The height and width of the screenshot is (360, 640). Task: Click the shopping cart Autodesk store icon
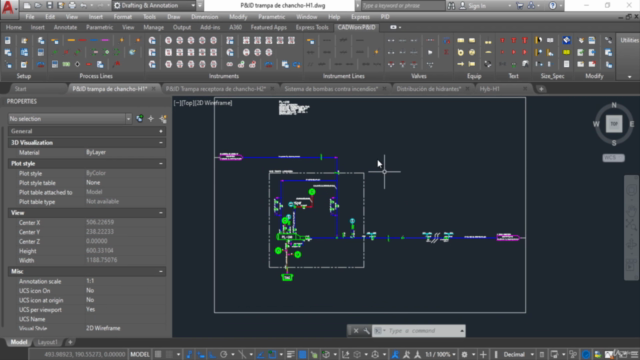520,6
